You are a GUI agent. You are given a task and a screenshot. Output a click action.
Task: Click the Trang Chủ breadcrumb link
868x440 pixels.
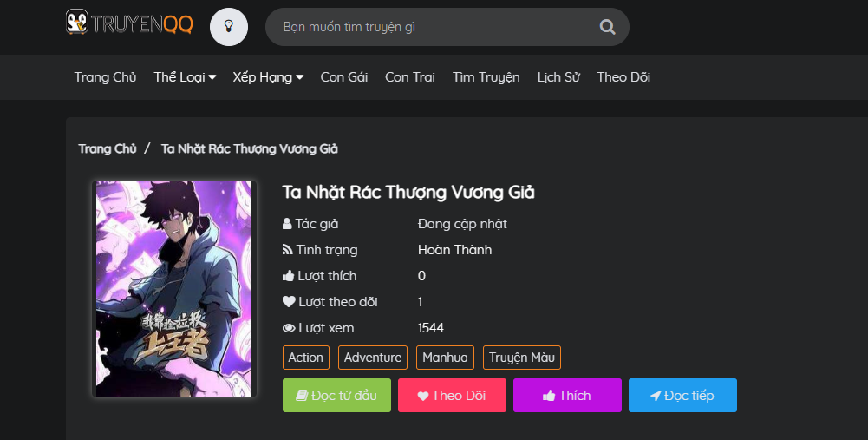click(x=108, y=148)
